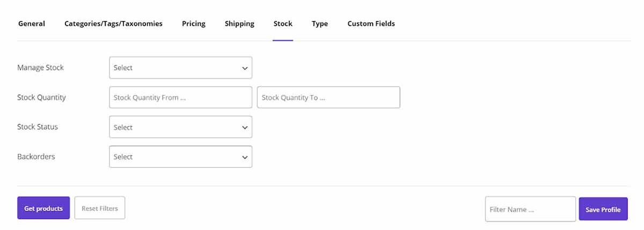The height and width of the screenshot is (230, 644).
Task: Click the Stock Quantity To field
Action: point(328,98)
